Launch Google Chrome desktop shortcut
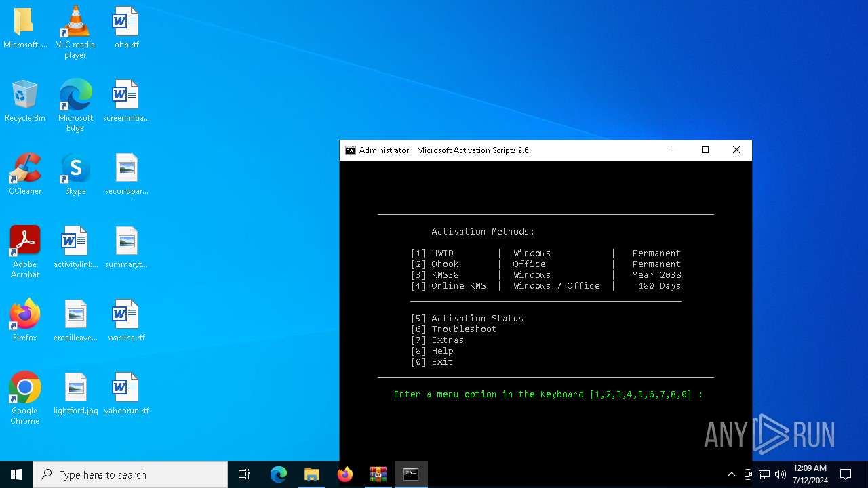This screenshot has height=488, width=868. (x=24, y=398)
